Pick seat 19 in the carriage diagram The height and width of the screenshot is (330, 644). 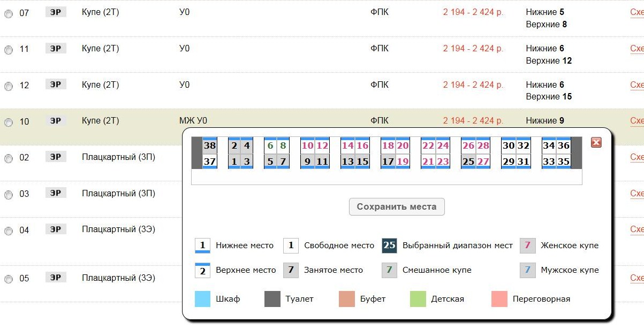[x=403, y=162]
